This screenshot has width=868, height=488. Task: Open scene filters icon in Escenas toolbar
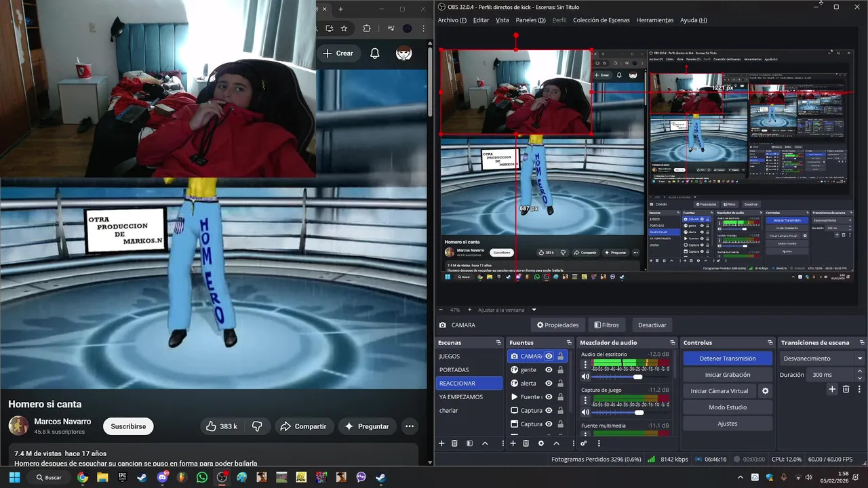469,443
